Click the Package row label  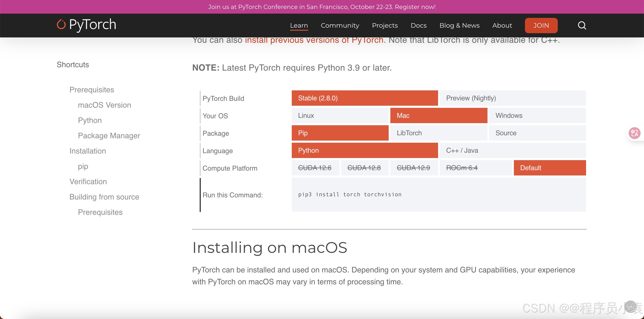point(216,133)
